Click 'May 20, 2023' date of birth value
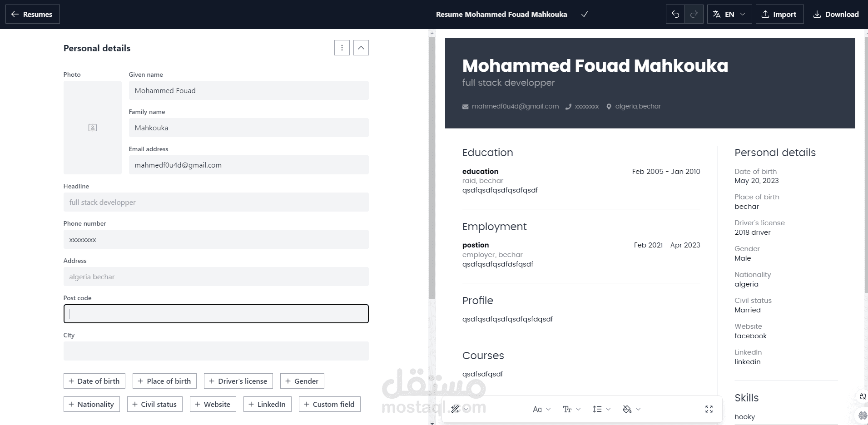This screenshot has height=425, width=868. click(x=756, y=181)
